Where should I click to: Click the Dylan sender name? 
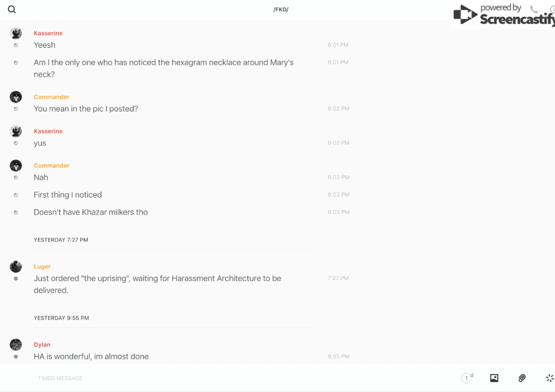(42, 344)
